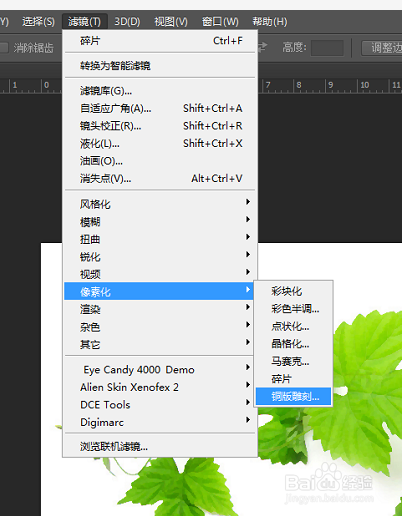Image resolution: width=402 pixels, height=516 pixels.
Task: Open the 窗口(W) menu
Action: (220, 22)
